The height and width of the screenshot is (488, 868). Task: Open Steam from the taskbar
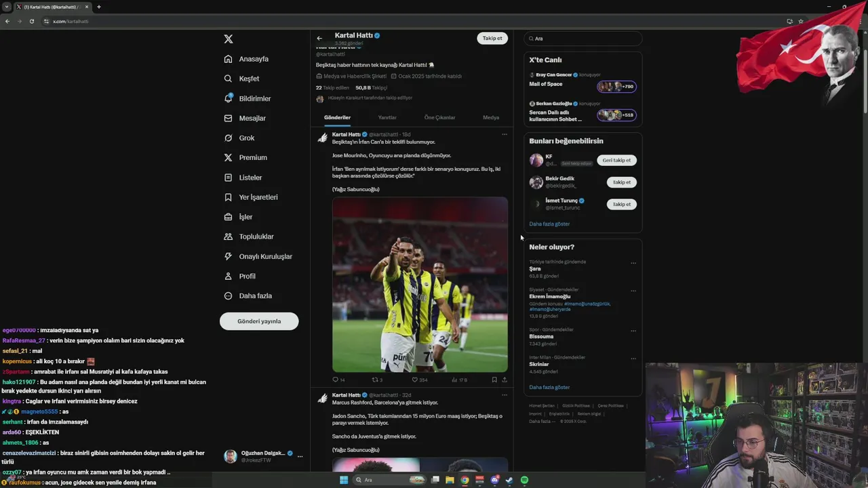pos(510,480)
